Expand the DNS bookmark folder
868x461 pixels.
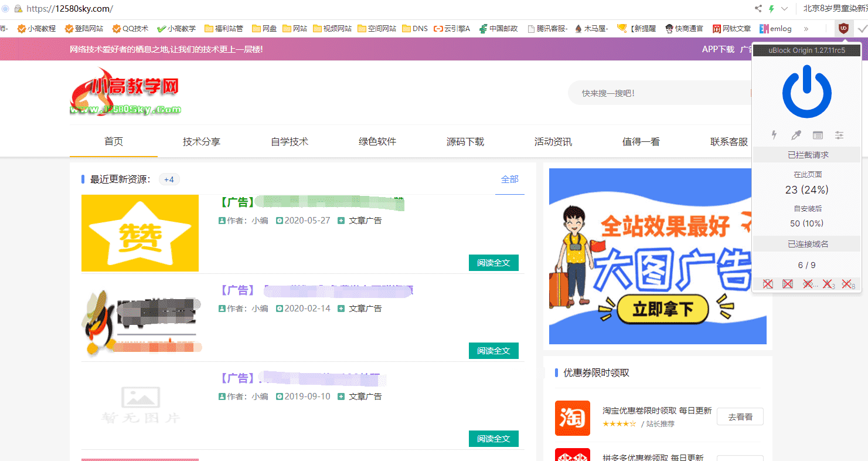pyautogui.click(x=415, y=28)
